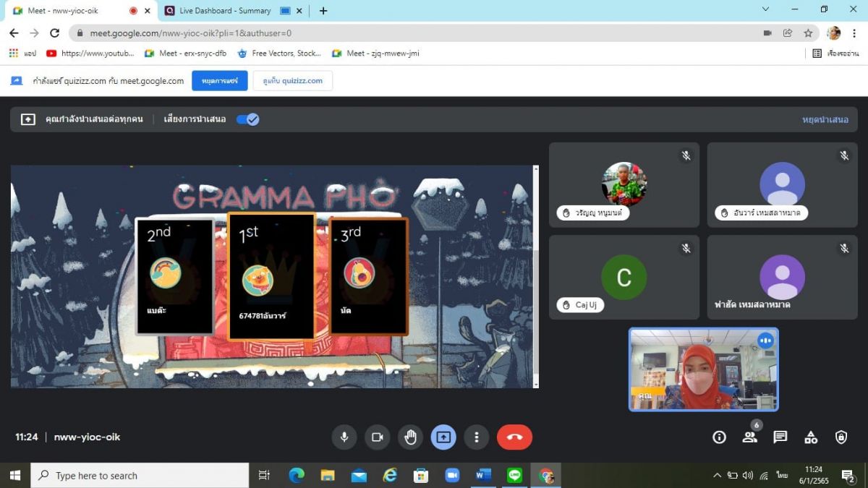The image size is (868, 488).
Task: Mute the microphone in the call controls
Action: [x=344, y=437]
